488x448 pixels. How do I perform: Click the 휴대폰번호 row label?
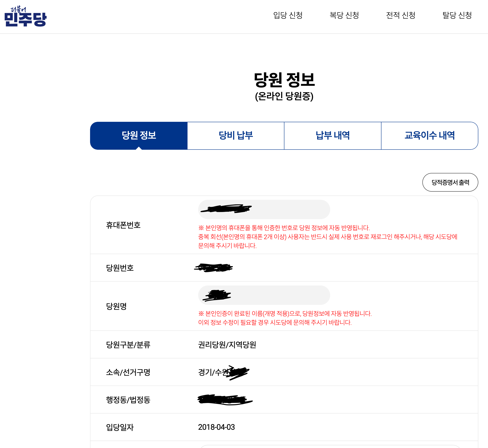click(x=123, y=225)
